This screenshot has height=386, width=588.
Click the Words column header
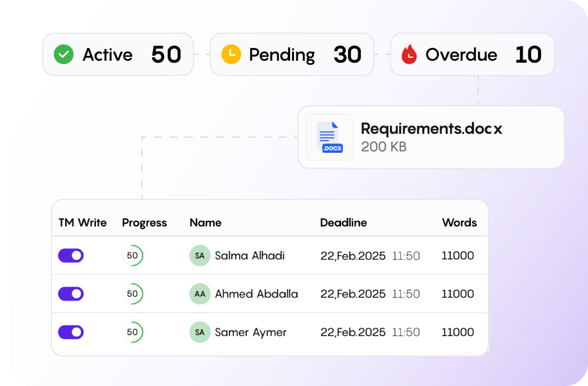(459, 223)
